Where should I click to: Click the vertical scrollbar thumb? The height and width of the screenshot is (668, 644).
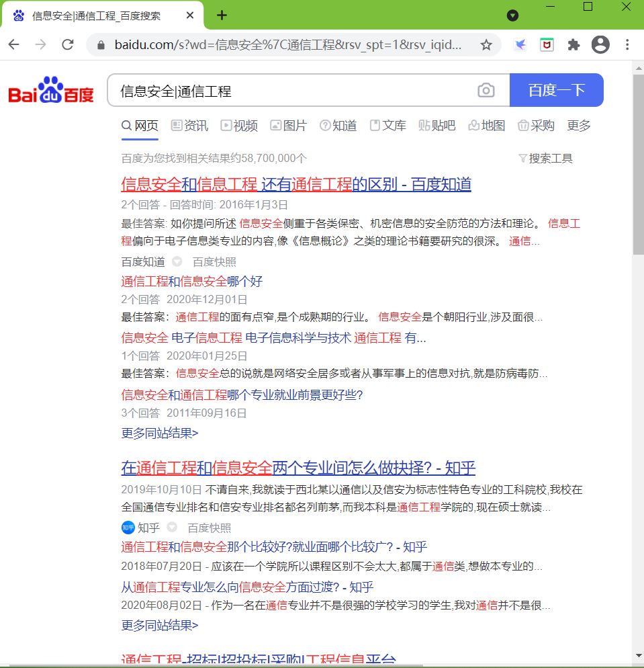pyautogui.click(x=638, y=165)
